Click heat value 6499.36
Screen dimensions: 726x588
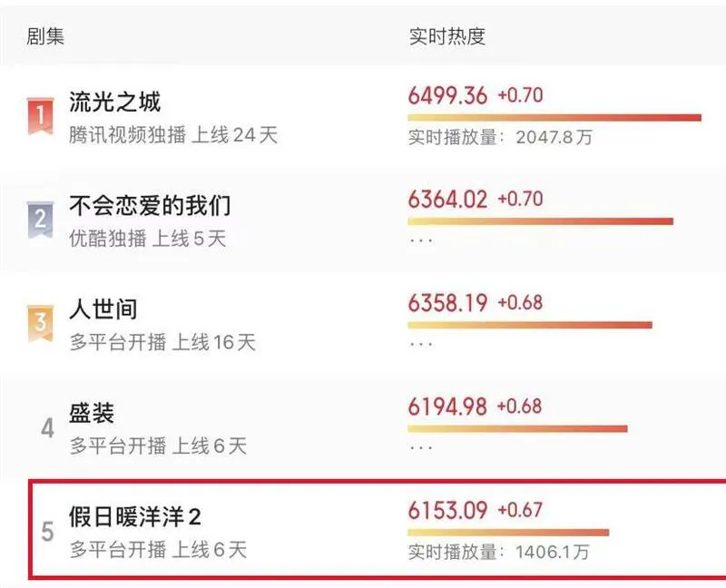pos(447,96)
